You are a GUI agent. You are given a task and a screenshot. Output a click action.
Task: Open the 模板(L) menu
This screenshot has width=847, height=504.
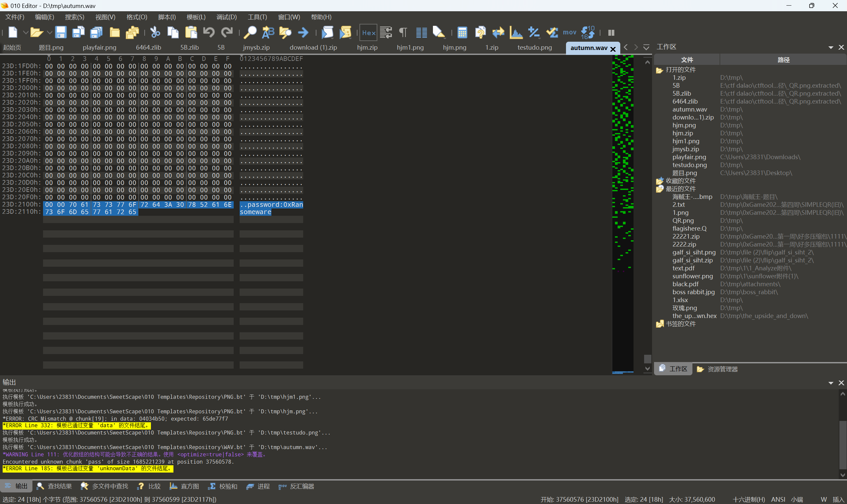point(196,17)
